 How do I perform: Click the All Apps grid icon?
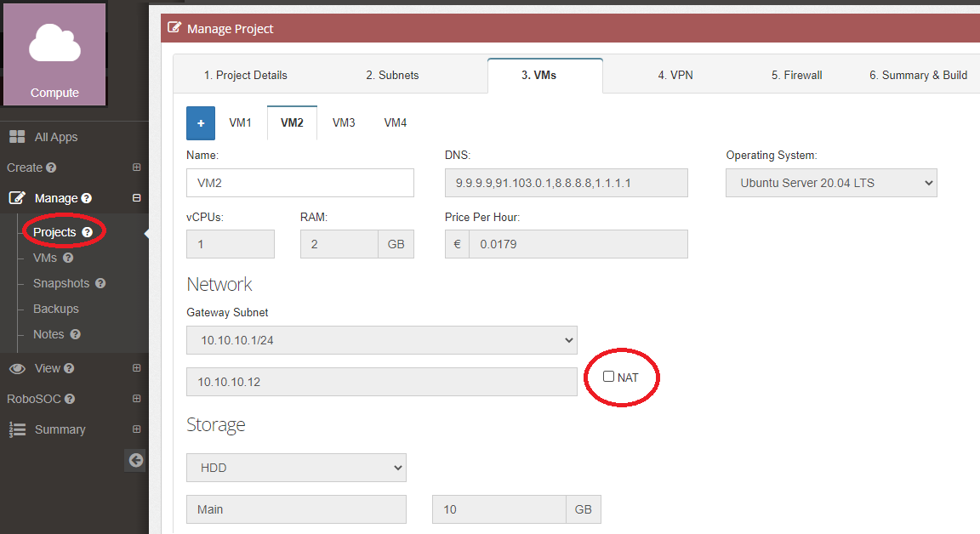click(x=17, y=137)
